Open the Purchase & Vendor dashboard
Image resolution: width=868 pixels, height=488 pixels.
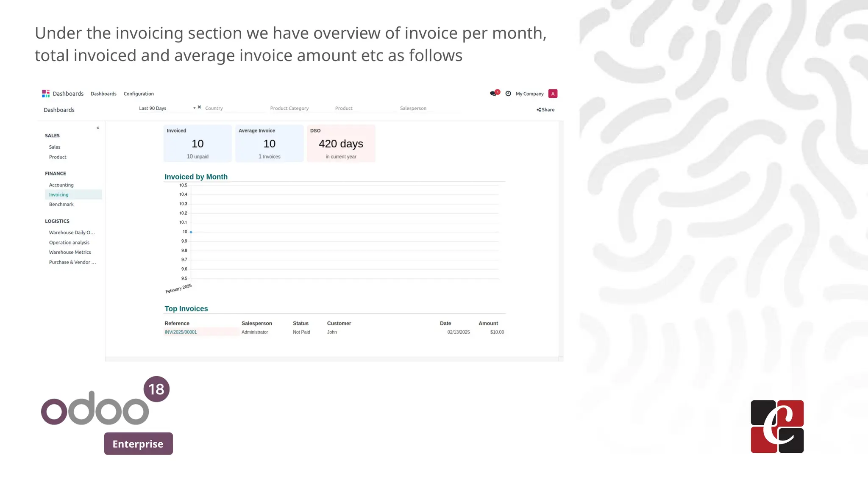pos(73,262)
